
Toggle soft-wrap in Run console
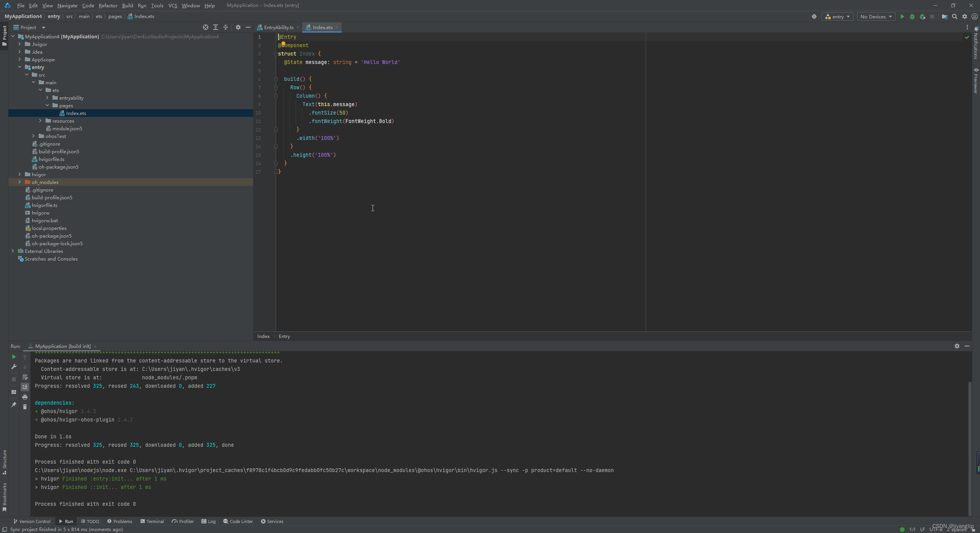[25, 377]
